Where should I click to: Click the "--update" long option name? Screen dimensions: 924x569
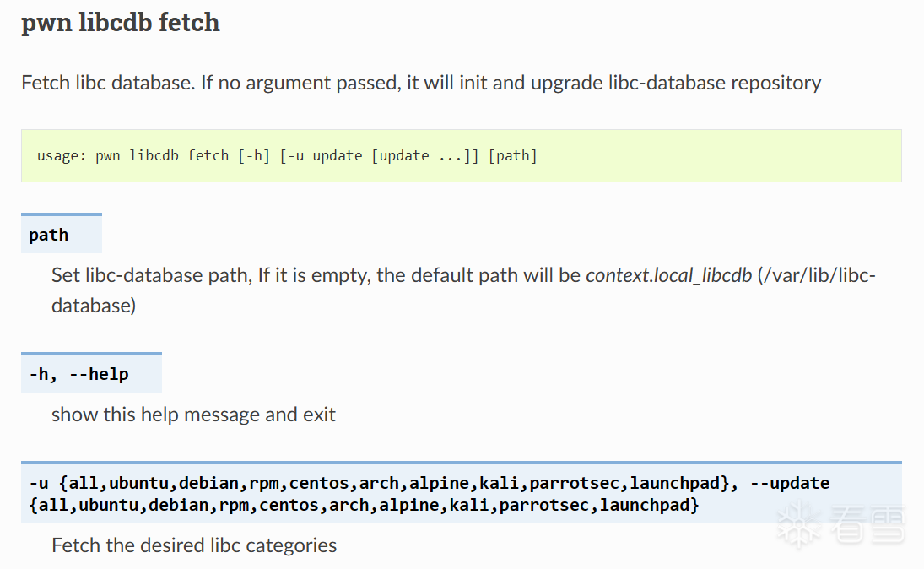click(789, 484)
